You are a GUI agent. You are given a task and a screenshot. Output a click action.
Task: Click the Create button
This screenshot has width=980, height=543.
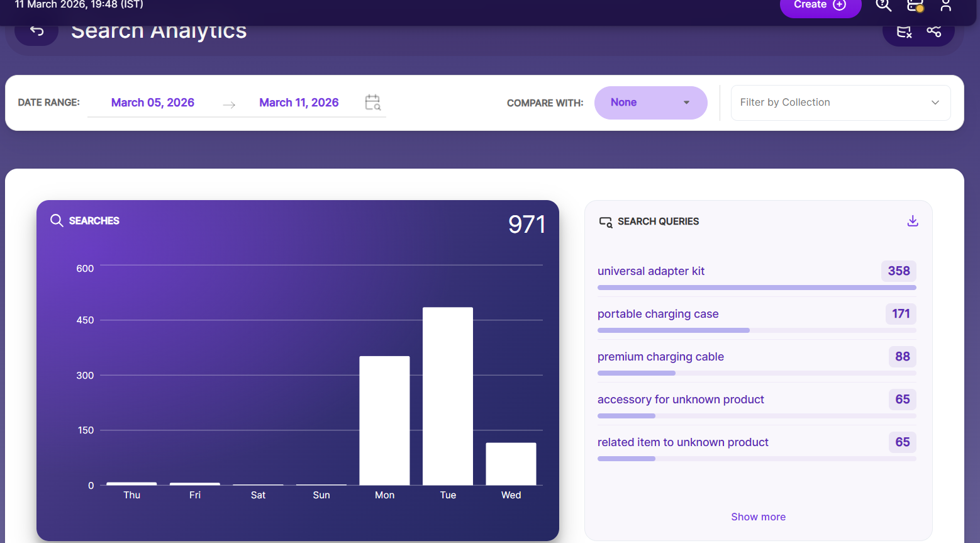point(820,5)
